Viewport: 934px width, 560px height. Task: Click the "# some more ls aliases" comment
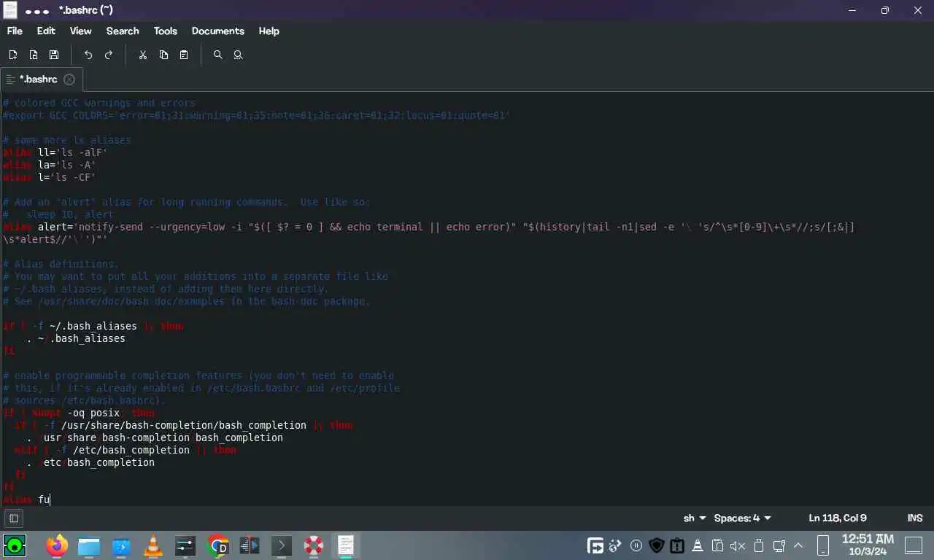67,140
